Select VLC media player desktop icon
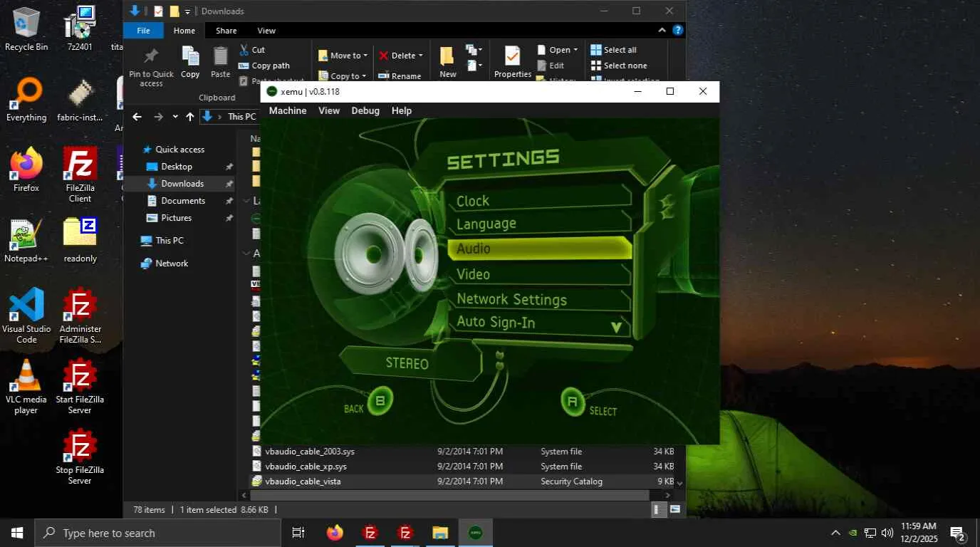Image resolution: width=980 pixels, height=547 pixels. point(26,387)
